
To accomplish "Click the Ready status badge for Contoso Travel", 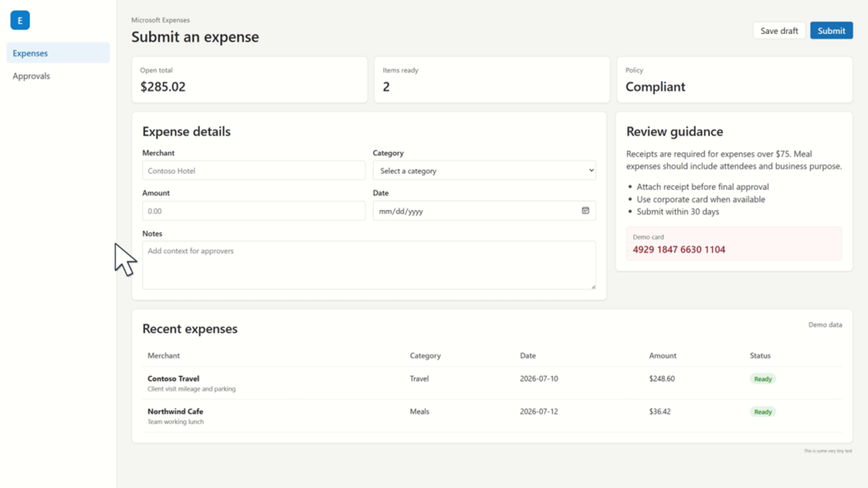I will (763, 379).
